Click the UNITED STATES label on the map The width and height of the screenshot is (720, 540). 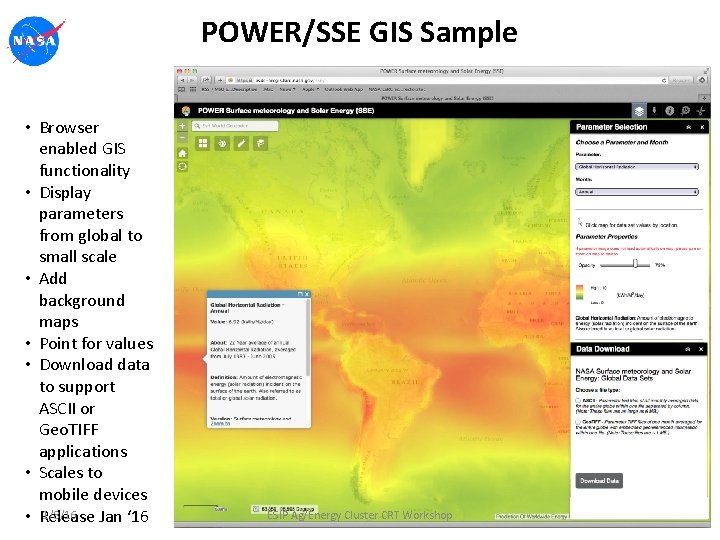[x=292, y=262]
